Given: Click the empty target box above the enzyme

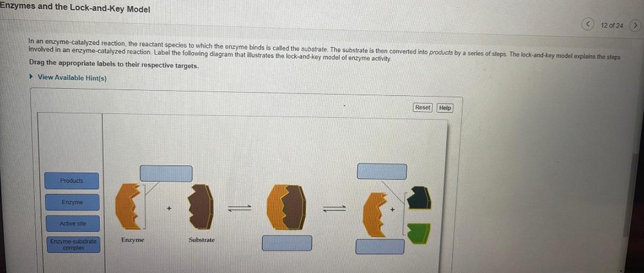Looking at the screenshot, I should tap(166, 173).
